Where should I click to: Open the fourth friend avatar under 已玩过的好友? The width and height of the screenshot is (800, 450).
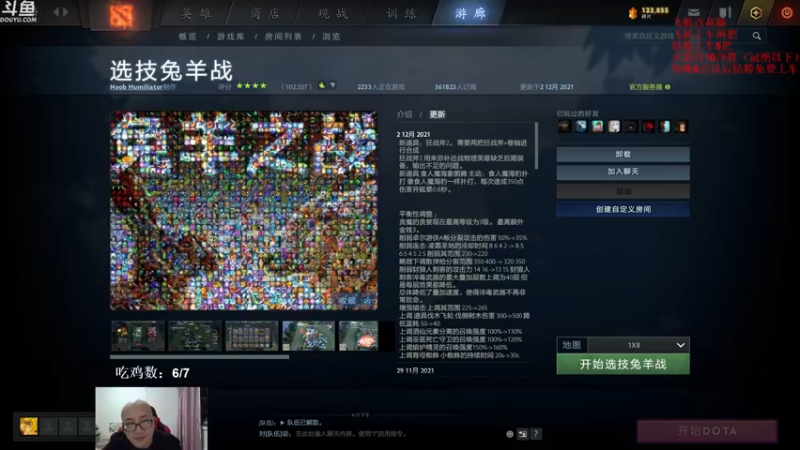614,126
